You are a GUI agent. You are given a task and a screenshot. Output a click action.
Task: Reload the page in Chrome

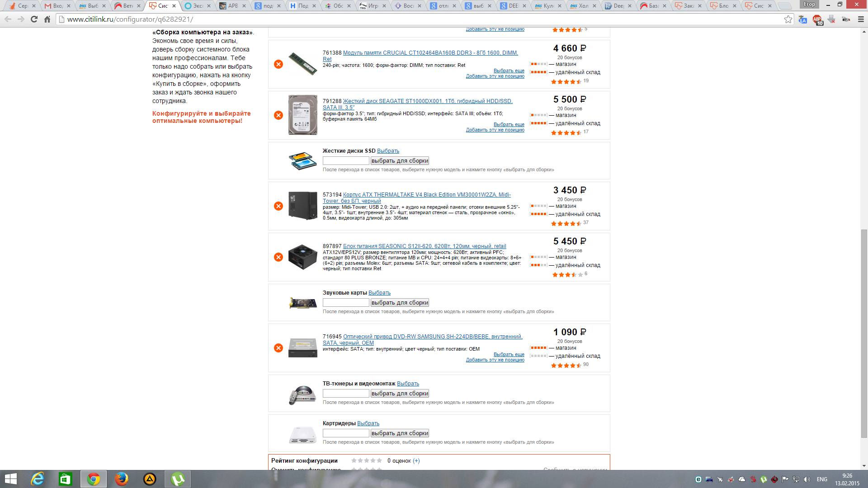click(34, 19)
